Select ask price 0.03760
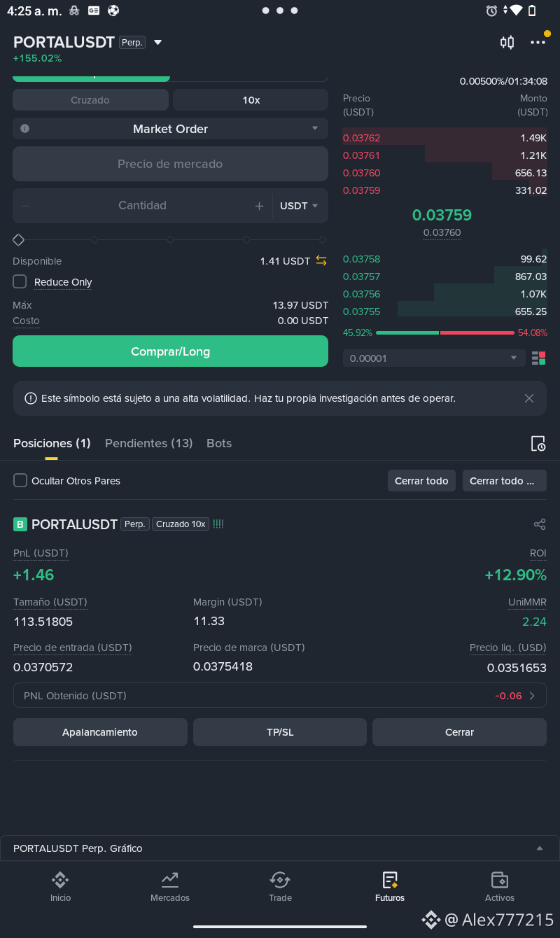 click(x=362, y=173)
